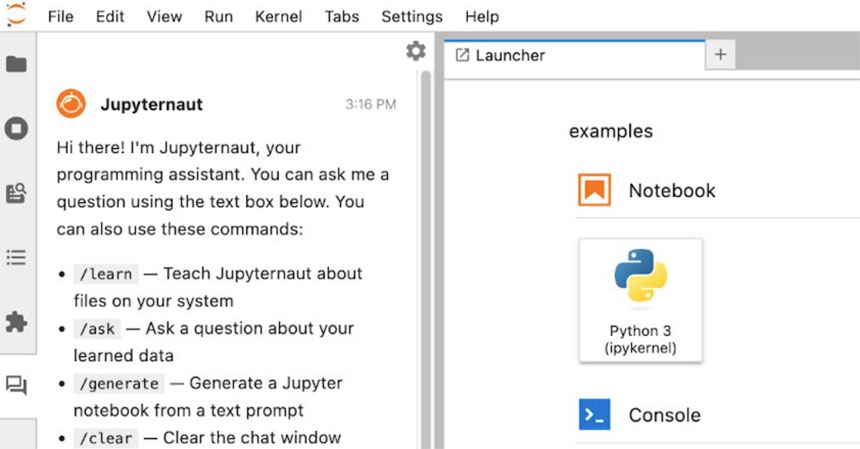Screen dimensions: 860x449
Task: Open the Kernel menu
Action: (x=279, y=17)
